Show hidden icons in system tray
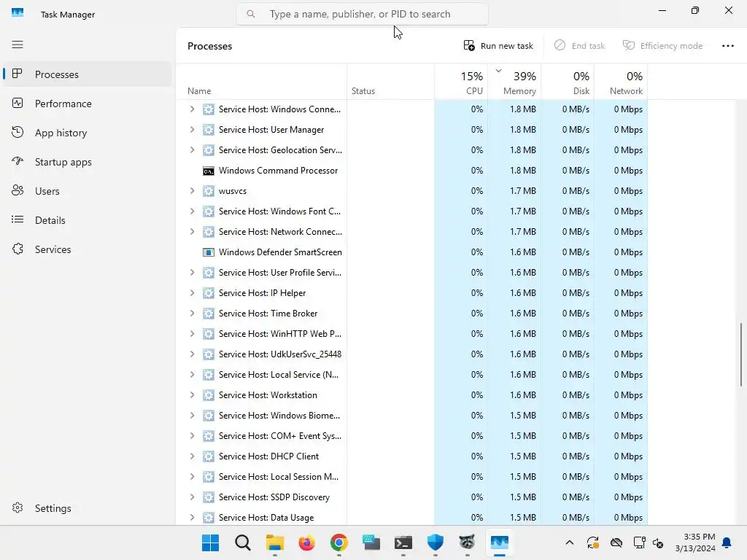 point(569,542)
